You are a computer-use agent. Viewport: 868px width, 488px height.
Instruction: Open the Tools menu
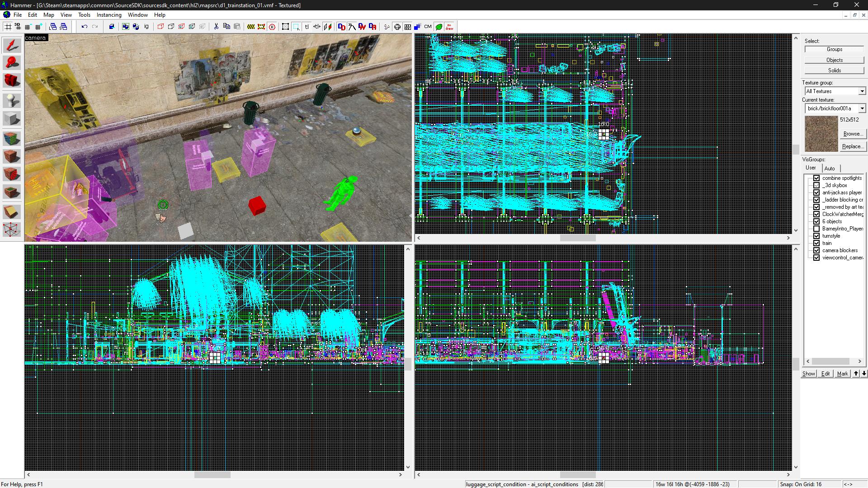pyautogui.click(x=84, y=15)
